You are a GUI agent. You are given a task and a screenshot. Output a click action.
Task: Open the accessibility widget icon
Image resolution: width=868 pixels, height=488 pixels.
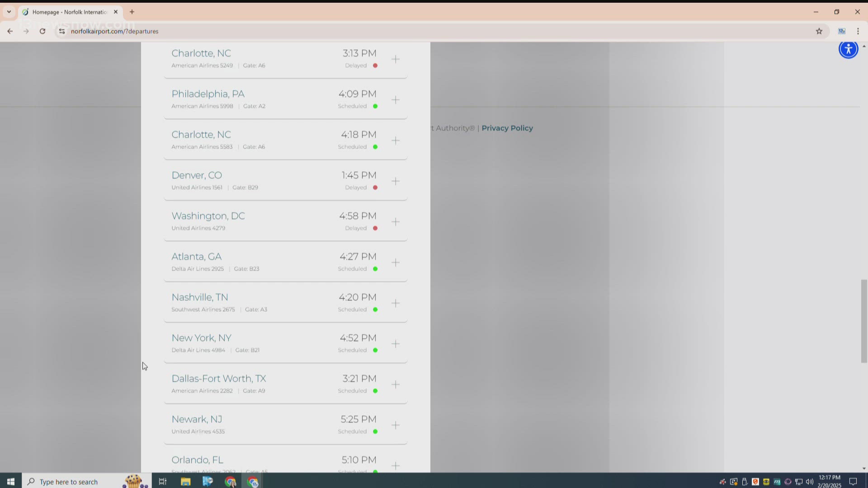pyautogui.click(x=848, y=49)
